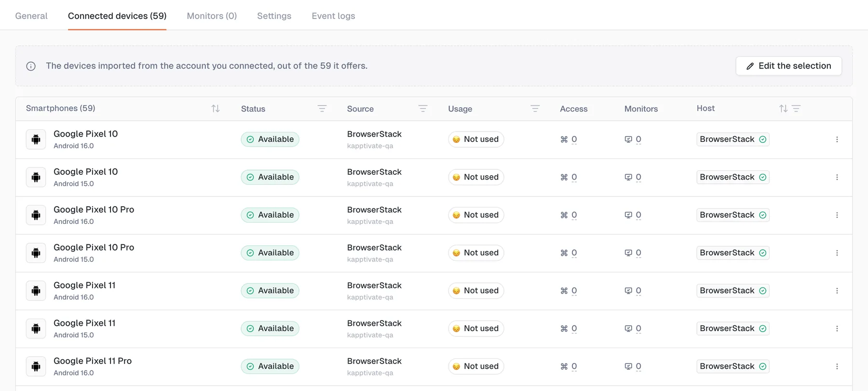This screenshot has height=391, width=868.
Task: Click Not used badge of Google Pixel 11 Pro
Action: click(476, 366)
